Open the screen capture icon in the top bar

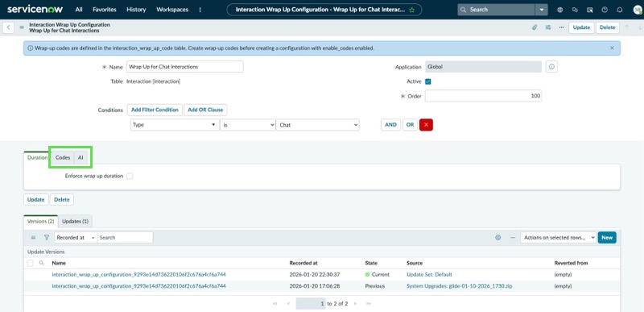pyautogui.click(x=590, y=10)
